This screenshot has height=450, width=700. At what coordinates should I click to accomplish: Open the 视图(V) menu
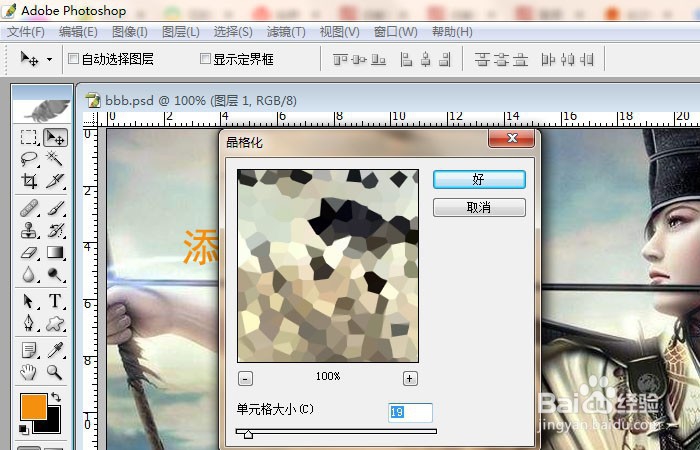click(x=339, y=32)
